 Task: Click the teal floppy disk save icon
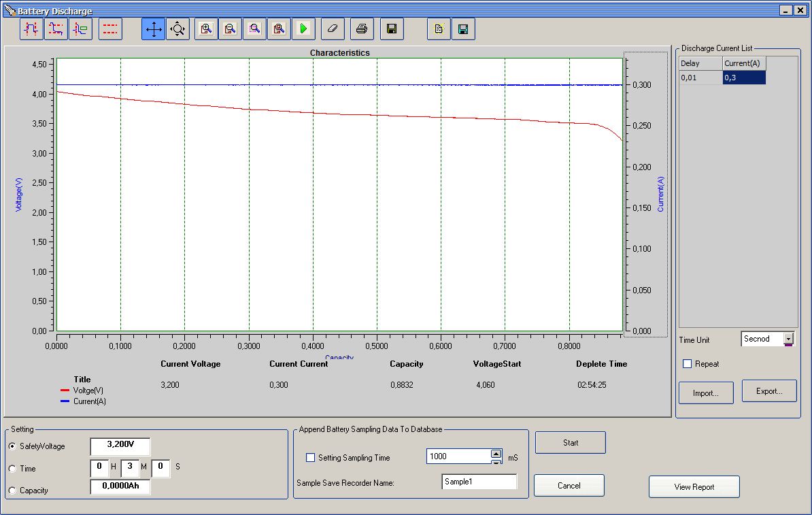coord(464,29)
